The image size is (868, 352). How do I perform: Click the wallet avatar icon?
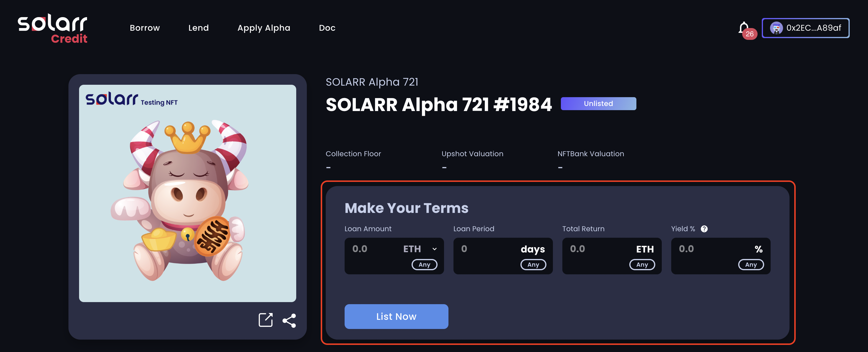(x=776, y=28)
